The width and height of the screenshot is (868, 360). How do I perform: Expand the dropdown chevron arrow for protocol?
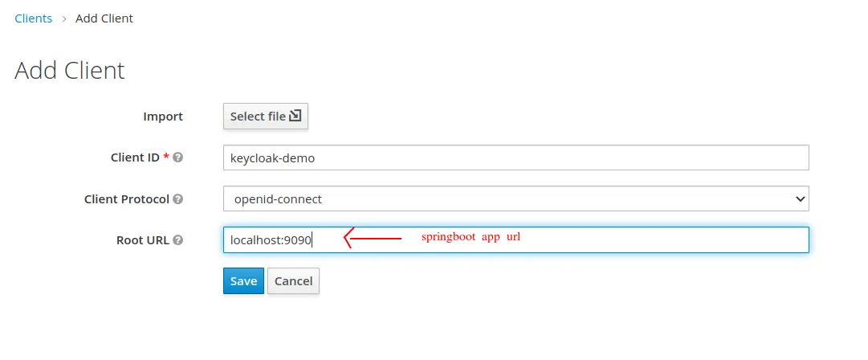coord(800,198)
